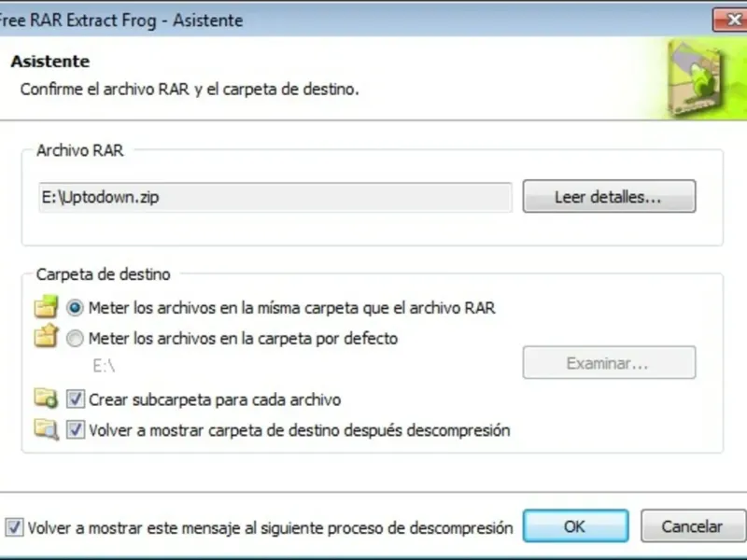Click the 'Carpeta de destino' group label
This screenshot has height=560, width=747.
coord(104,274)
